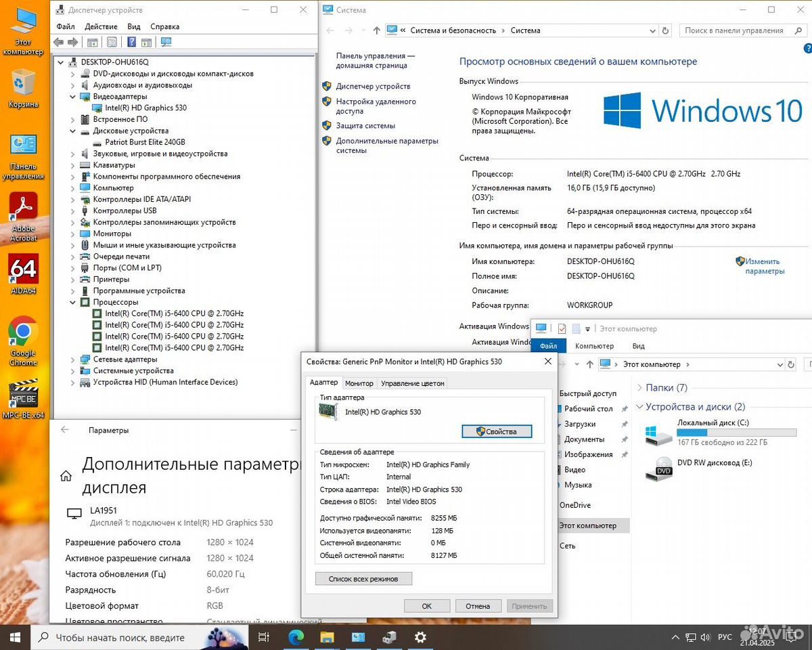The image size is (812, 650).
Task: Click Изменить параметры link
Action: point(765,266)
